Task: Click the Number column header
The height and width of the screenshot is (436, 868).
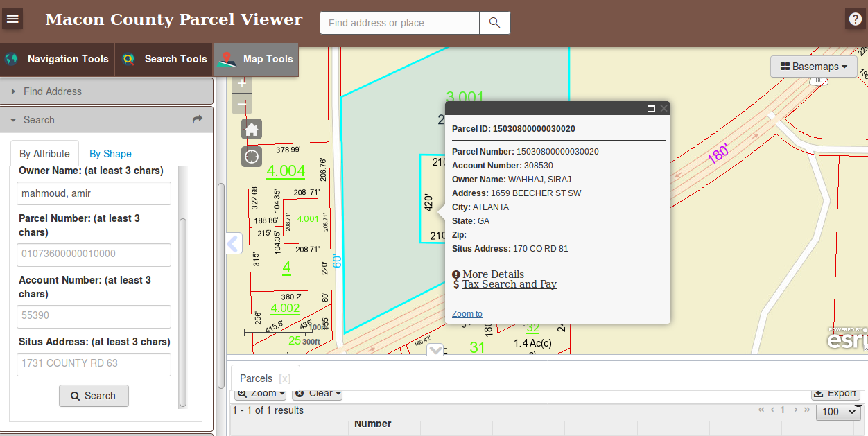Action: [x=373, y=424]
